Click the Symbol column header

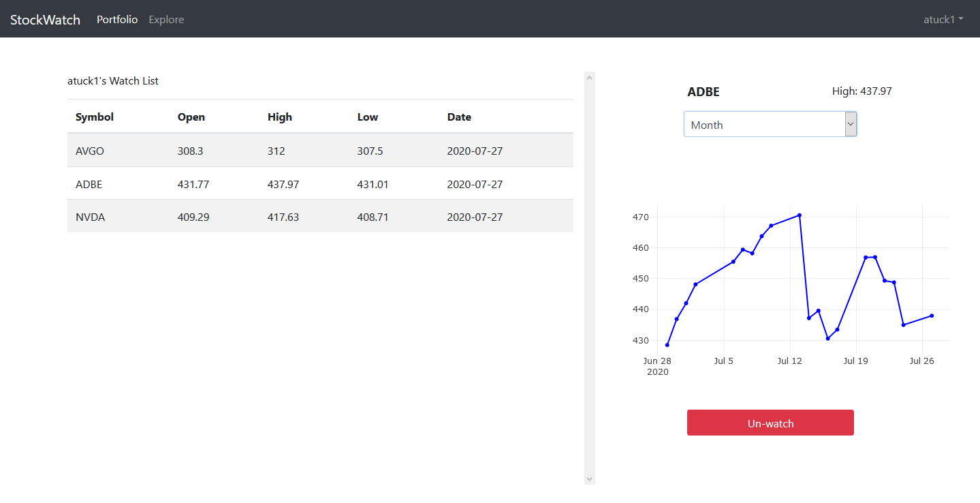click(95, 117)
